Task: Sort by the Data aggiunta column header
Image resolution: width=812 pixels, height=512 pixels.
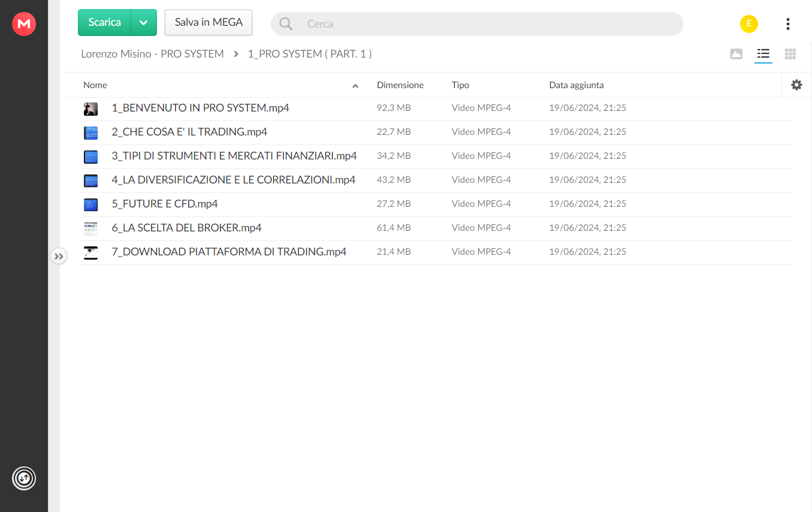Action: coord(576,85)
